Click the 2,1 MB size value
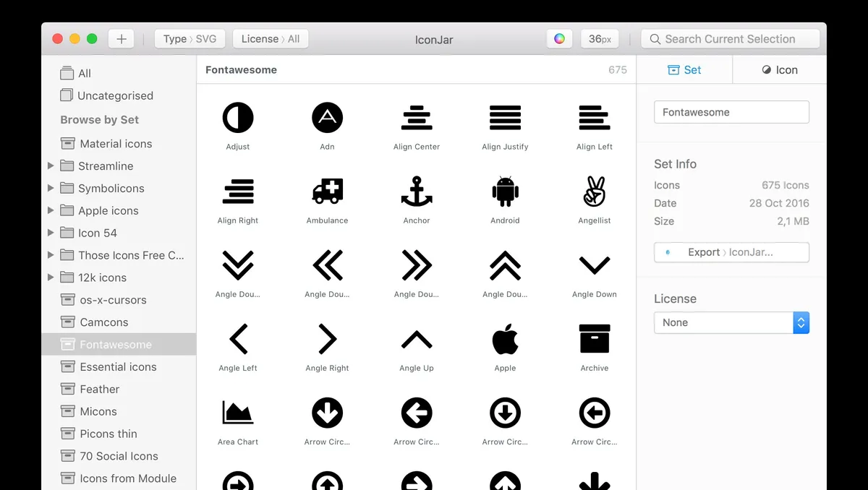868x490 pixels. [x=793, y=221]
